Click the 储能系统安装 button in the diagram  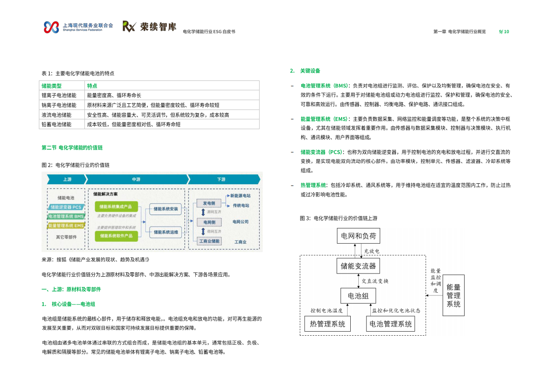(166, 209)
